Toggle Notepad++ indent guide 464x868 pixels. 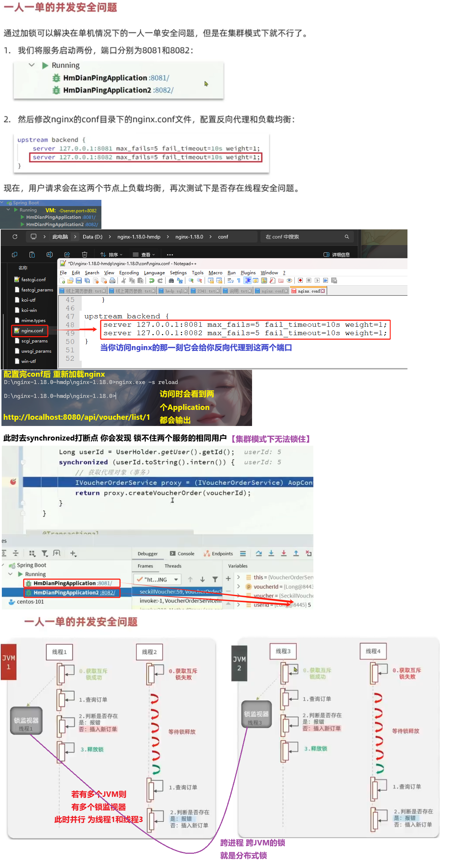(x=248, y=280)
